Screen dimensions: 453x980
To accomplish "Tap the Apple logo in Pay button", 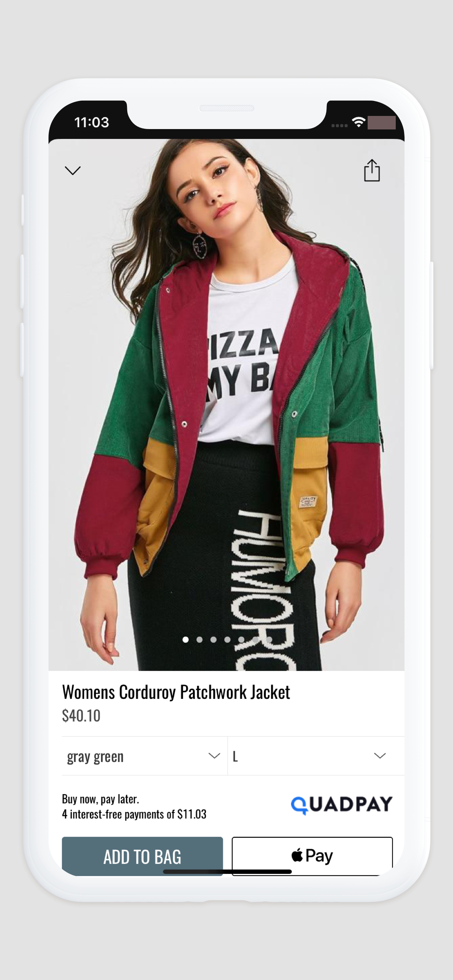I will point(297,855).
